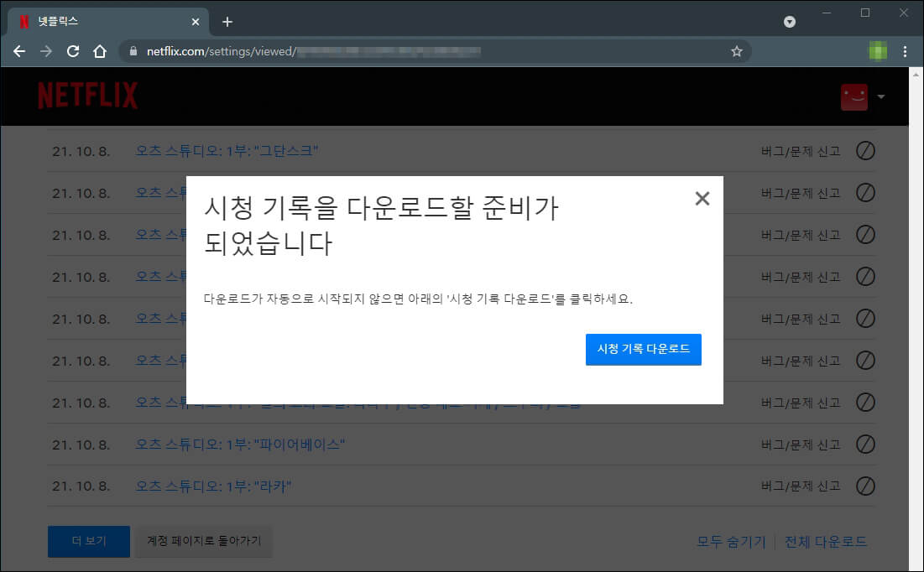Report a problem for the "그단스크" row
The height and width of the screenshot is (572, 924).
pos(801,152)
